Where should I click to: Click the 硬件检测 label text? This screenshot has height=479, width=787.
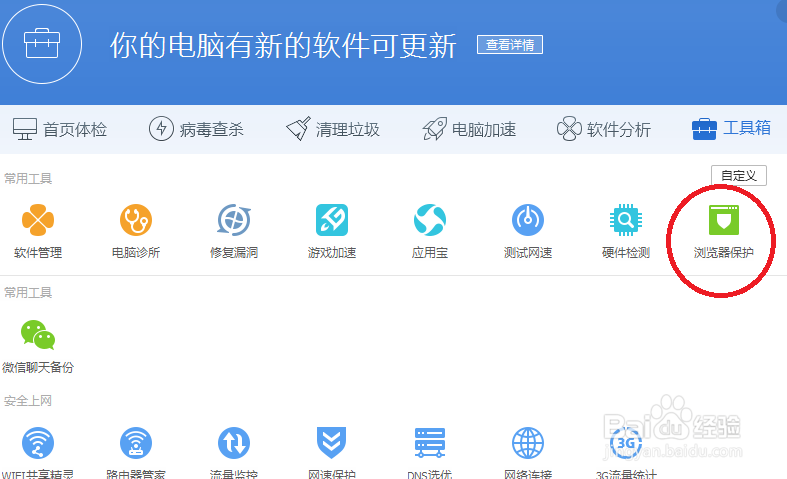[x=625, y=253]
